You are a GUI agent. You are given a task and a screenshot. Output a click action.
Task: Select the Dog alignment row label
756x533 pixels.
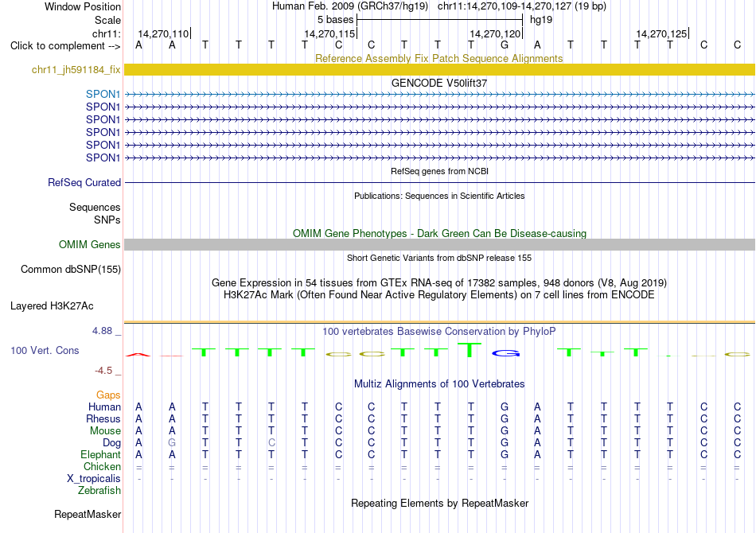(x=111, y=443)
